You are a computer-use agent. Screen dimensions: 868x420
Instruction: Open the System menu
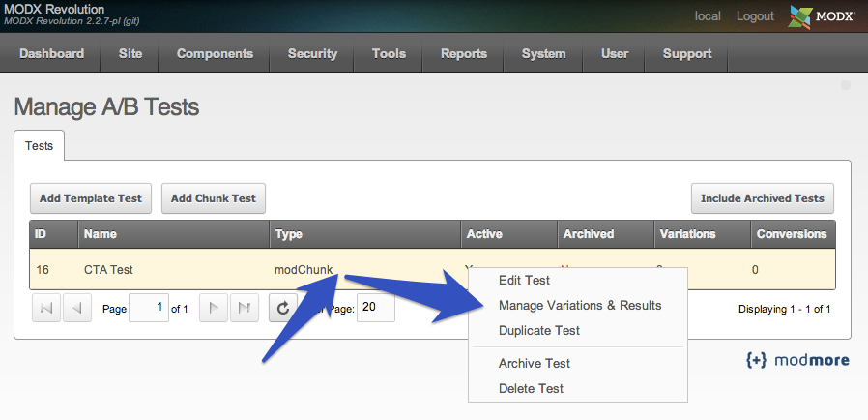coord(543,54)
